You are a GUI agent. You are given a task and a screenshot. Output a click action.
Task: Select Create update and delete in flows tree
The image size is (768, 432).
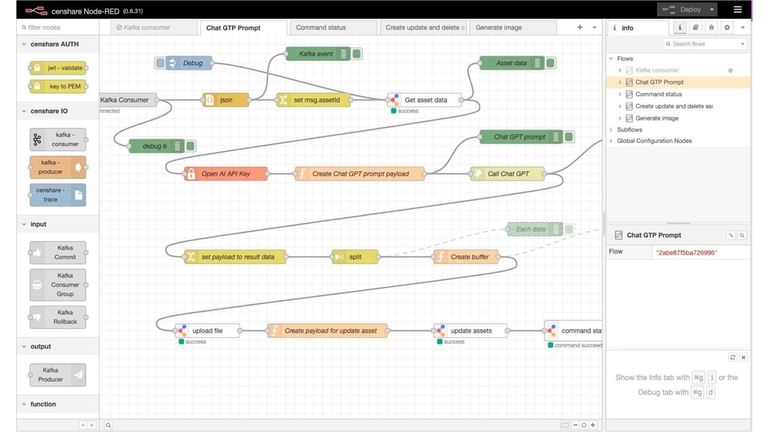[x=674, y=106]
